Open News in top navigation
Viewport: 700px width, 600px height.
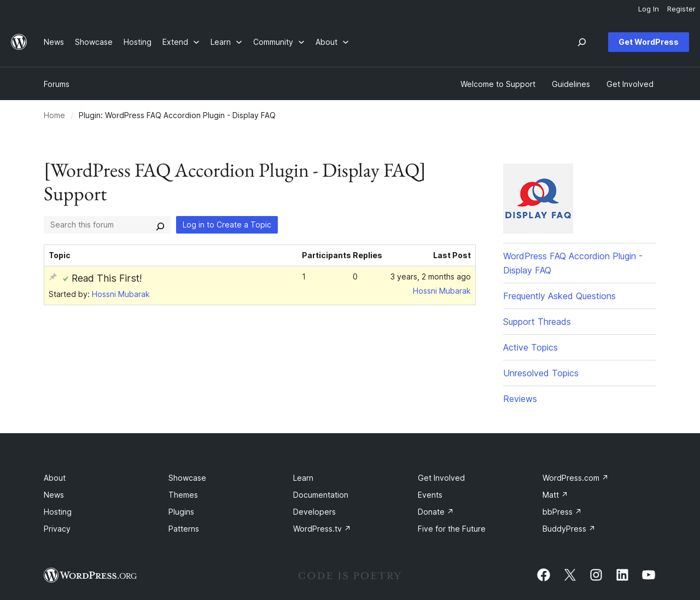coord(54,42)
